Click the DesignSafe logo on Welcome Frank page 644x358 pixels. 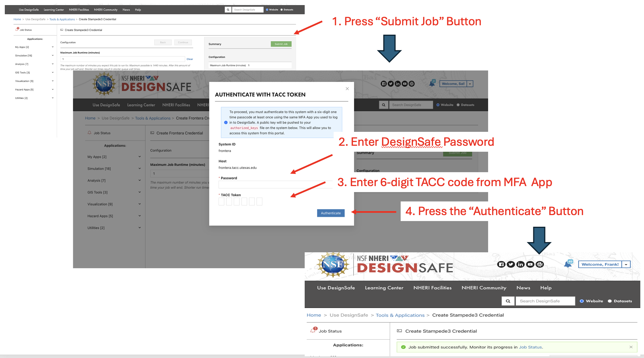coord(405,265)
